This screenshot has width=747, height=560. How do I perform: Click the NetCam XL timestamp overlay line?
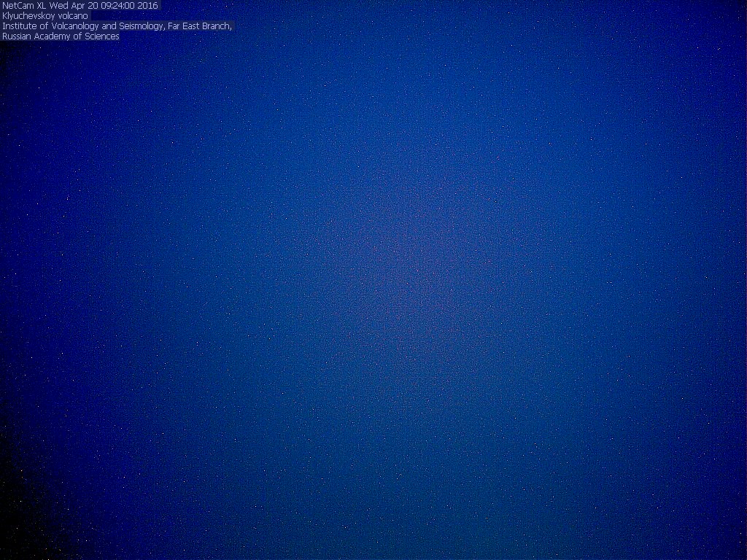tap(80, 6)
